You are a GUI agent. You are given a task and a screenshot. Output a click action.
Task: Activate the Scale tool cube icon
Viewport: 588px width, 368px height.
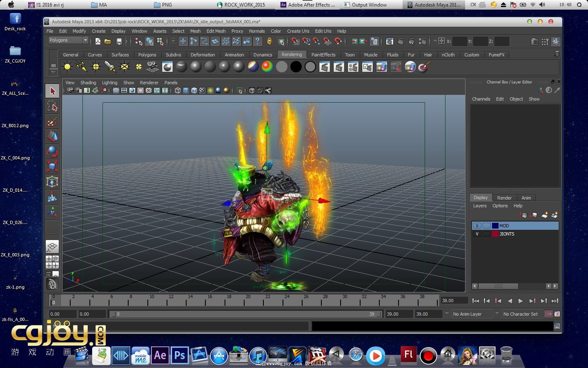[x=52, y=166]
